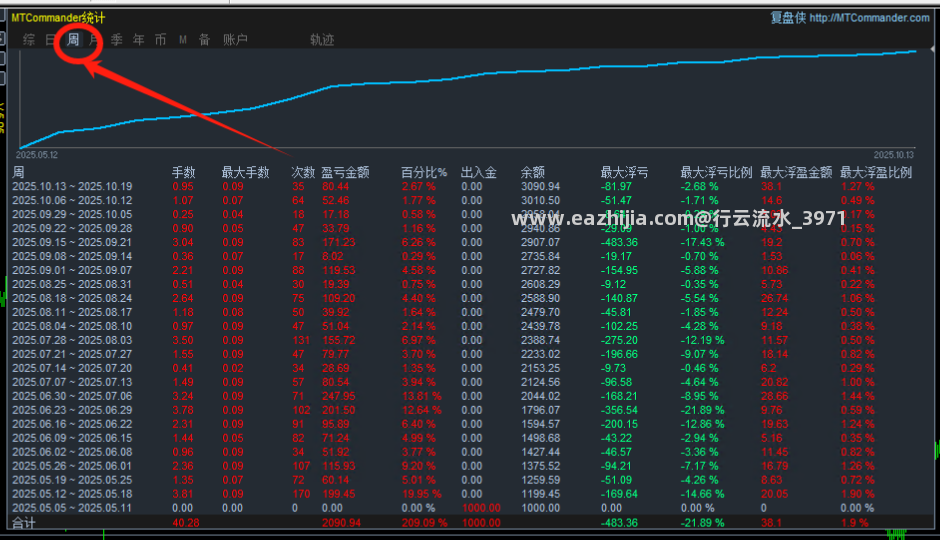Screen dimensions: 940x540
Task: Click the 2025.10.13 chart end date
Action: pos(894,155)
